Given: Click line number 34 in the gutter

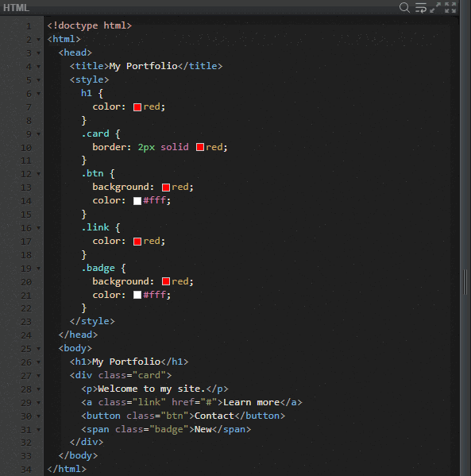Looking at the screenshot, I should tap(26, 470).
